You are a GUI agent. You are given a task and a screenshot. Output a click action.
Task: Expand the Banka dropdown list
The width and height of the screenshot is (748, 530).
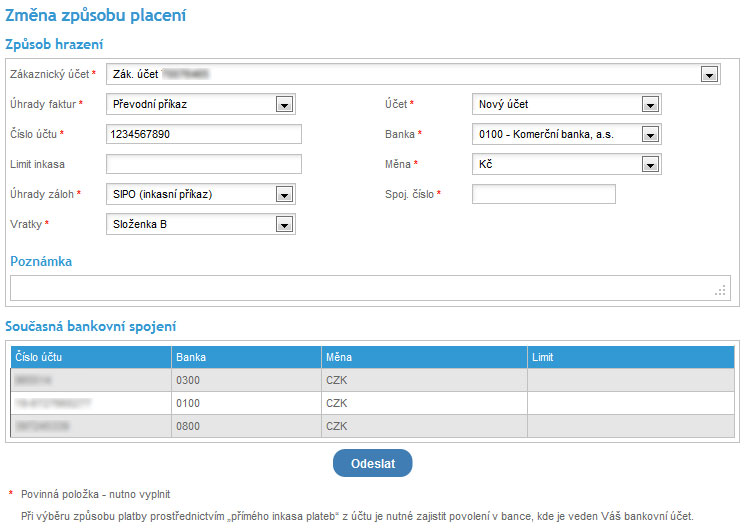[650, 134]
